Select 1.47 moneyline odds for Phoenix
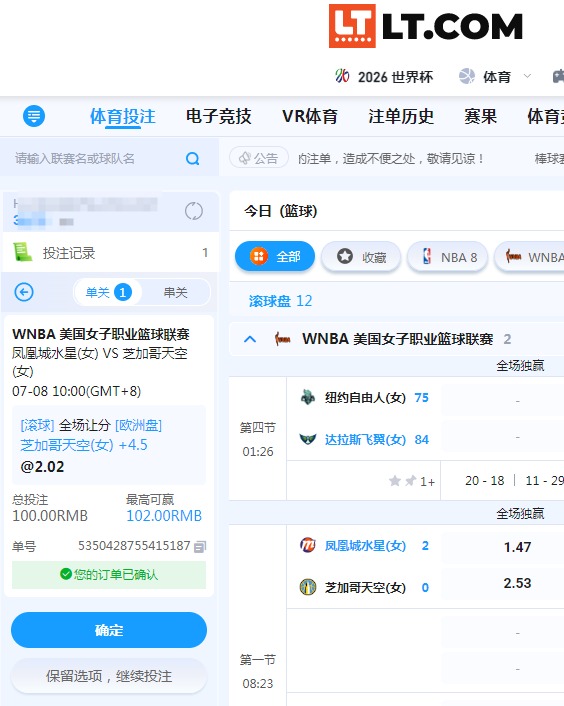The height and width of the screenshot is (706, 564). 518,547
